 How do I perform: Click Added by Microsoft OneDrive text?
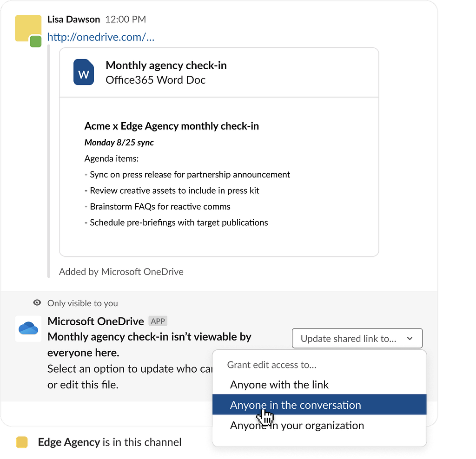(121, 272)
